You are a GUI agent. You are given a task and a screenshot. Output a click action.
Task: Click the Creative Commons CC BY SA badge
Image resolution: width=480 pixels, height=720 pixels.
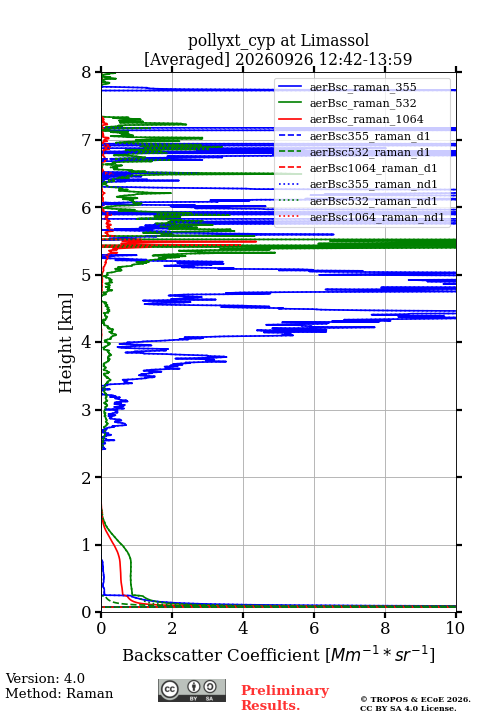192,690
